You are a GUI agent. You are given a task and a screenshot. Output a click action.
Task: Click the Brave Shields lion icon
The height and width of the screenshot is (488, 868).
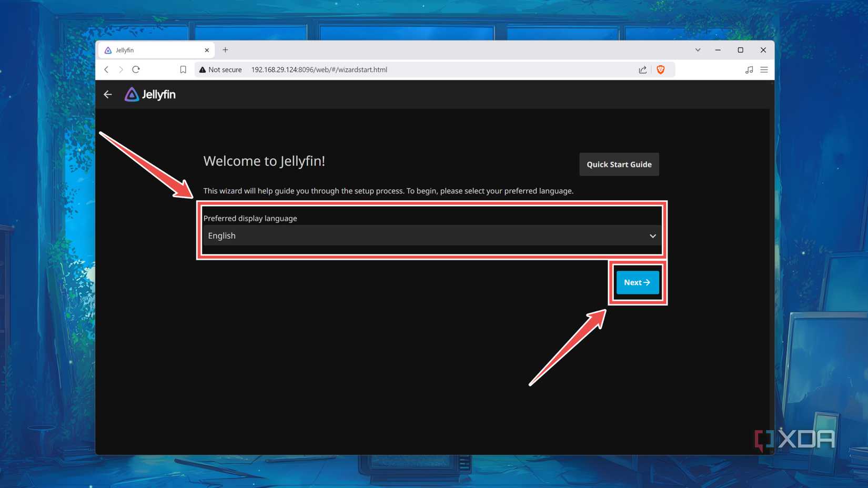point(661,69)
